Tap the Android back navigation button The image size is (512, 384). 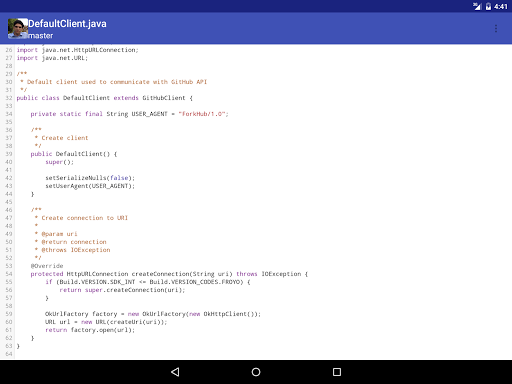coord(175,372)
